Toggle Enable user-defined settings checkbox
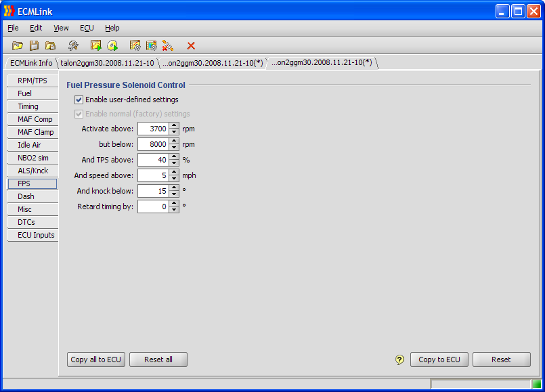Viewport: 545px width, 392px height. point(79,100)
